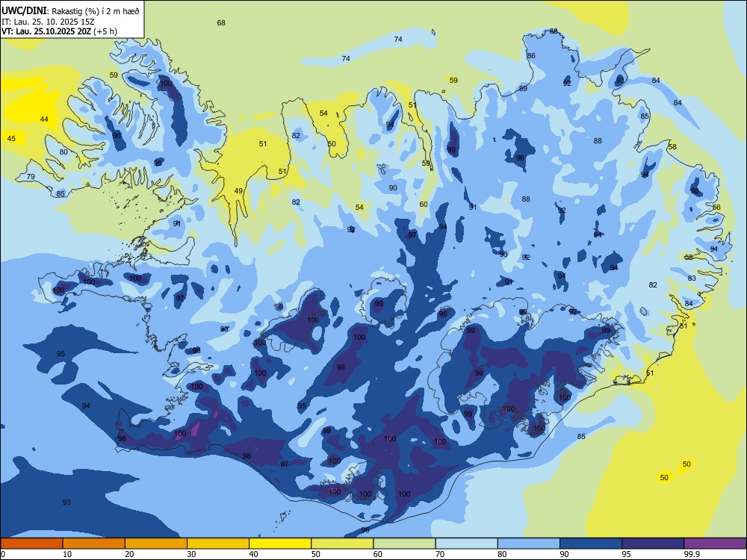Screen dimensions: 747x560
Task: Click the 'VT: Lau. 25.10.2025 20Z' text
Action: point(46,31)
